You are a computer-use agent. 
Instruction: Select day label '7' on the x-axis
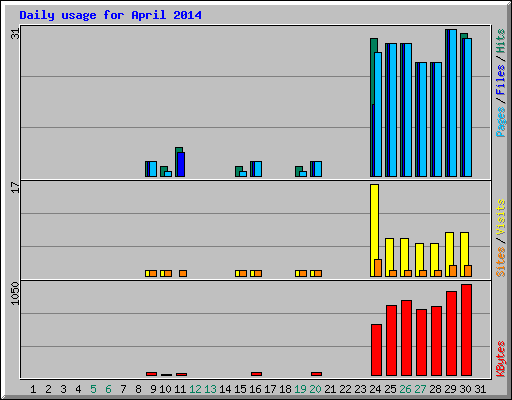coord(123,389)
